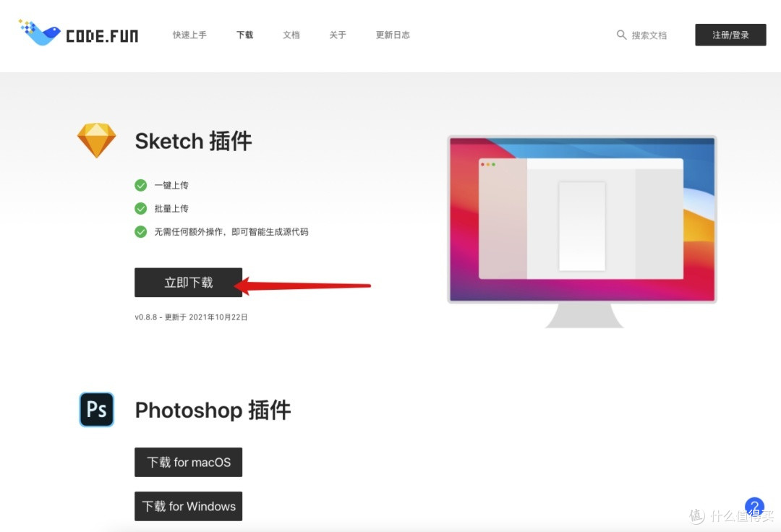Click the Sketch 插件 heading

pos(193,141)
